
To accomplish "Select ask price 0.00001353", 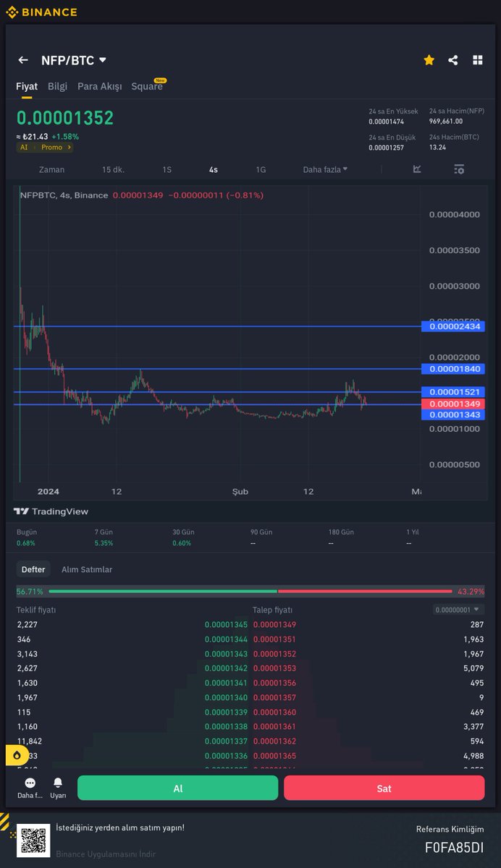I will 274,668.
